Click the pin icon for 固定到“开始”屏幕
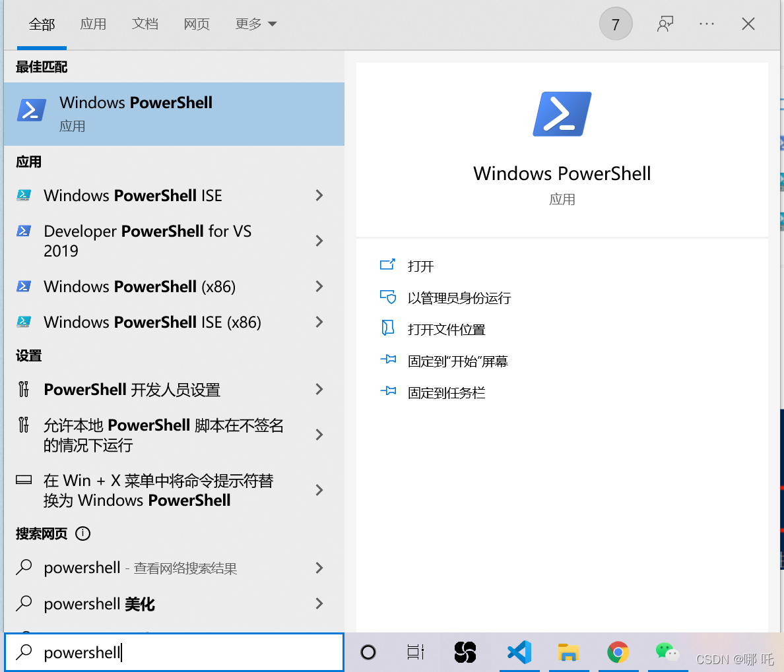 coord(388,359)
